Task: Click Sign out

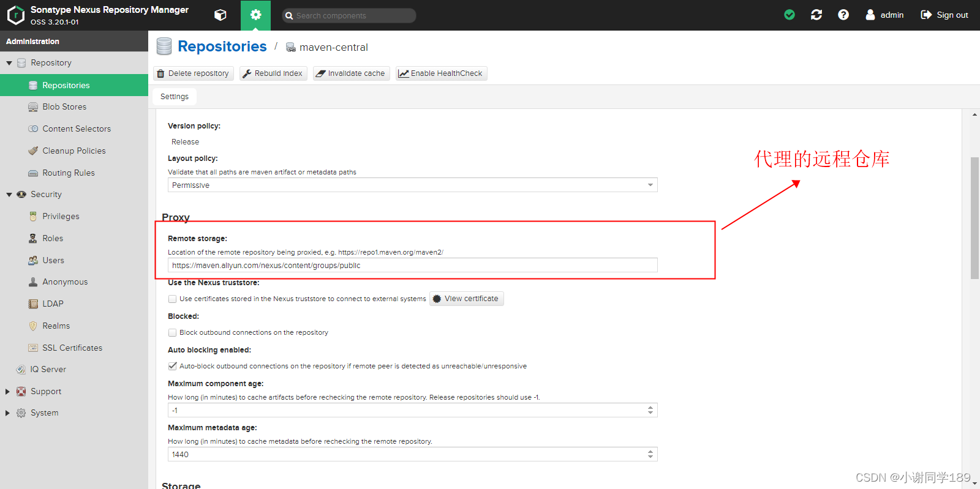Action: tap(944, 15)
